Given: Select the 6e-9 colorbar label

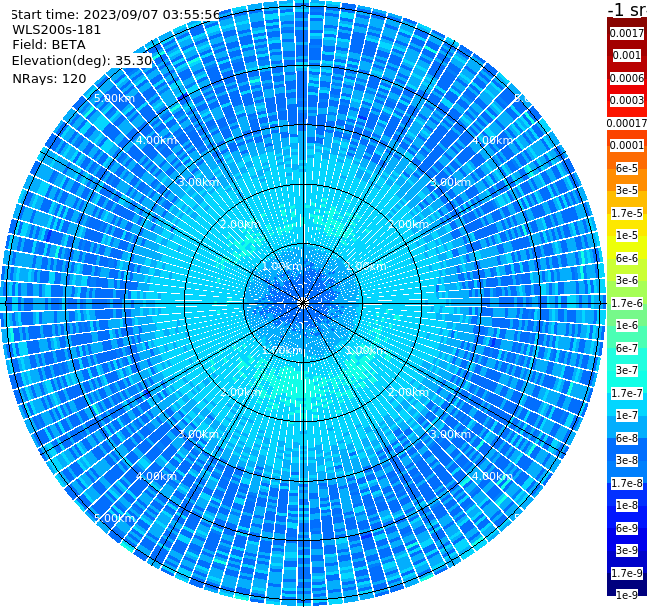Looking at the screenshot, I should click(627, 528).
